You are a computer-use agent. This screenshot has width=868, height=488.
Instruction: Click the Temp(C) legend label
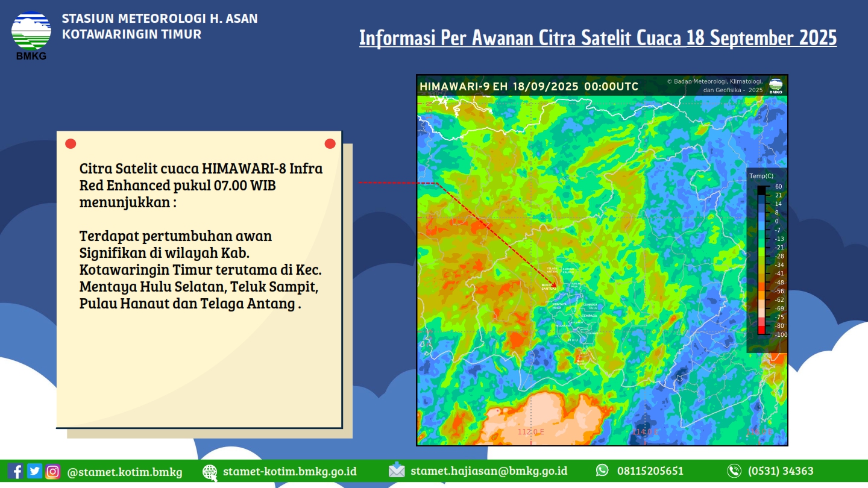click(x=761, y=176)
